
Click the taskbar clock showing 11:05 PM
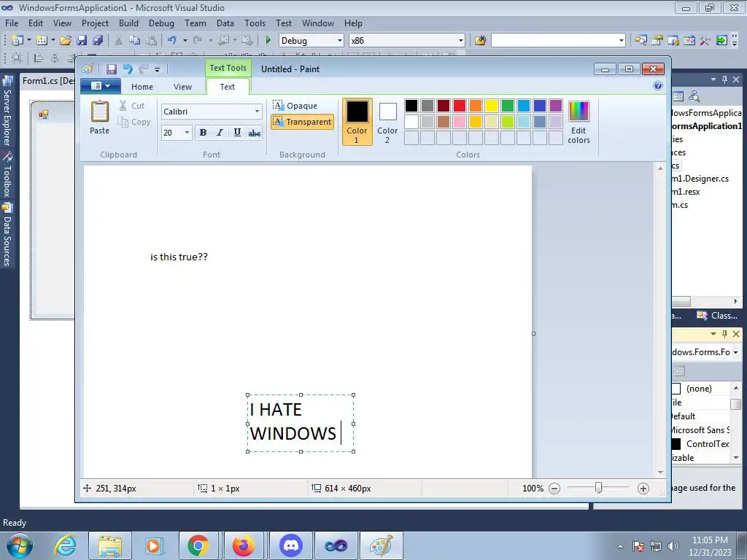click(710, 546)
